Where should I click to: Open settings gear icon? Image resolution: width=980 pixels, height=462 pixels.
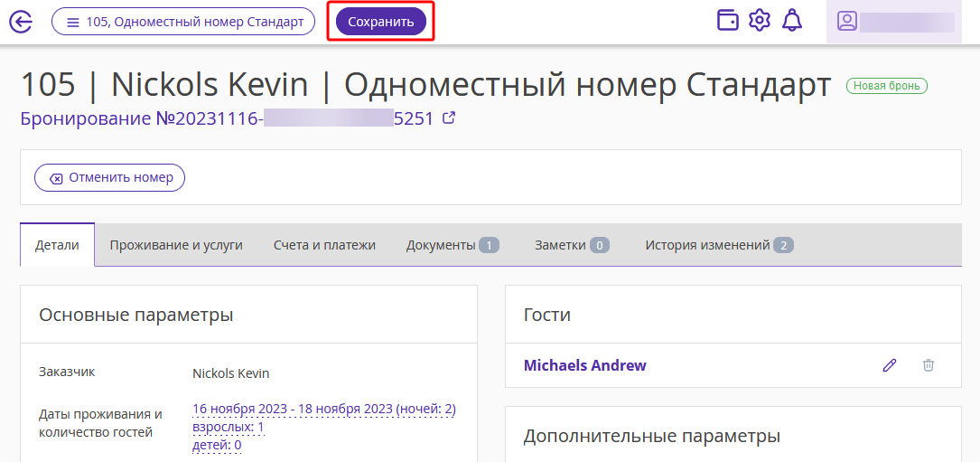(760, 21)
